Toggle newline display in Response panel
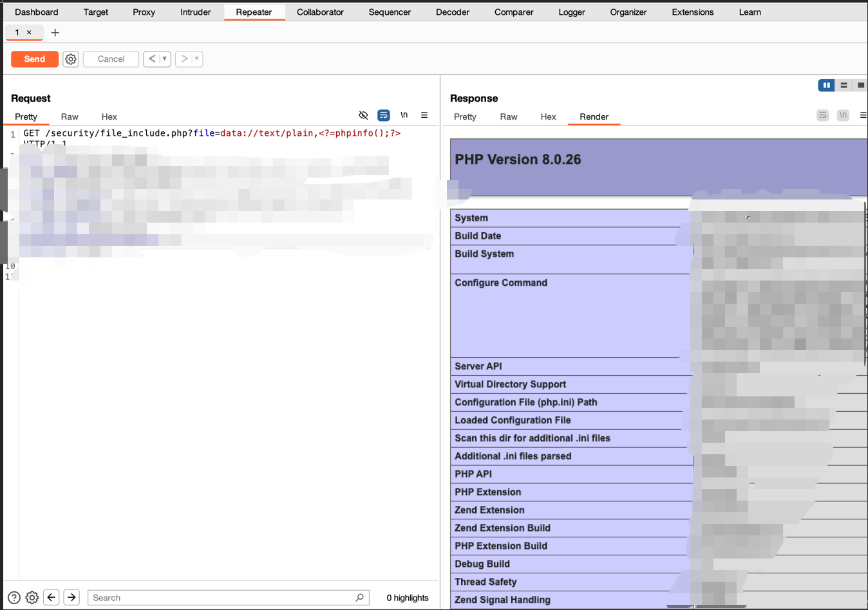This screenshot has height=610, width=868. [x=843, y=115]
